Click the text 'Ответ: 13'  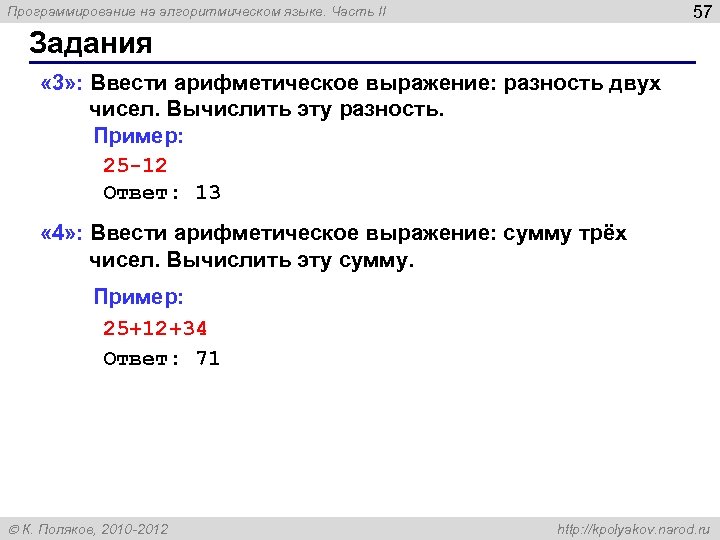pos(162,192)
